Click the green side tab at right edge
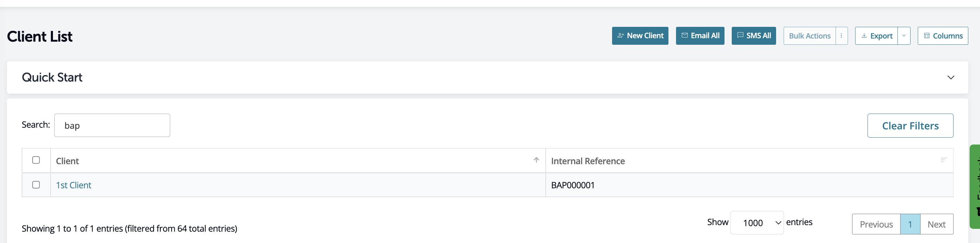The height and width of the screenshot is (243, 980). (x=975, y=187)
